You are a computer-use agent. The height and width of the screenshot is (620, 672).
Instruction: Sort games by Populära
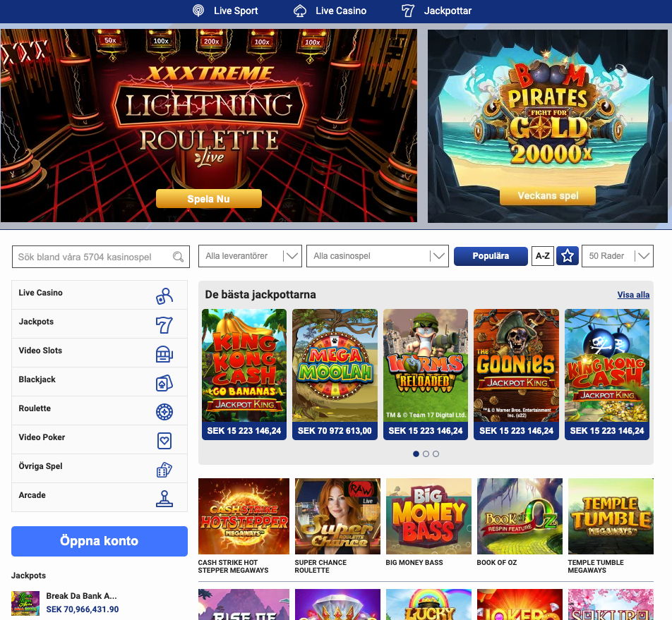(x=491, y=256)
